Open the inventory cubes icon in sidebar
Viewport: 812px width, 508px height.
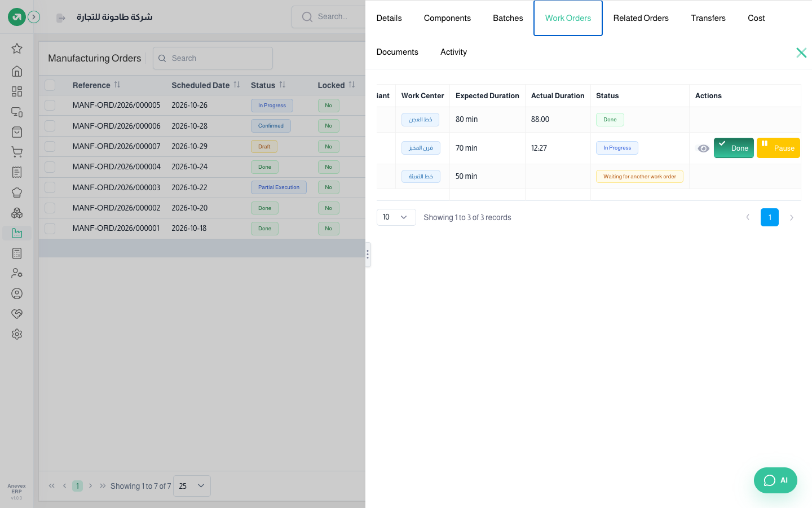pos(17,213)
